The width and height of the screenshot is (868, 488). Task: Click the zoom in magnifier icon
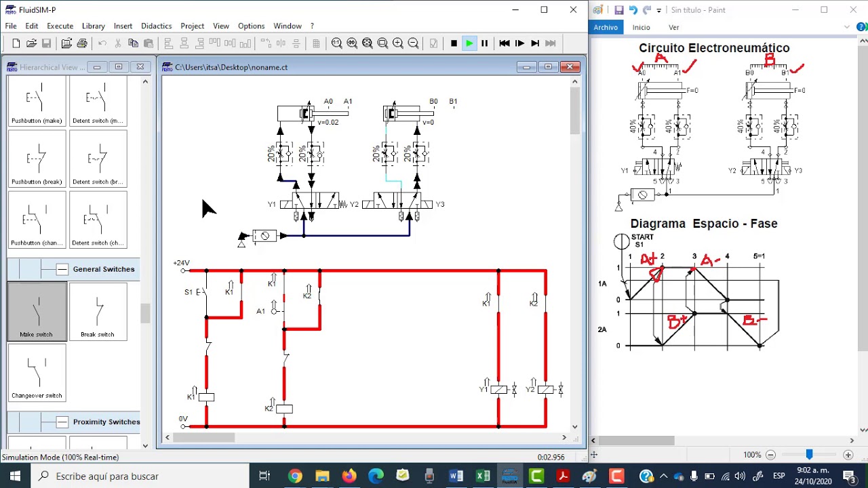pos(398,43)
